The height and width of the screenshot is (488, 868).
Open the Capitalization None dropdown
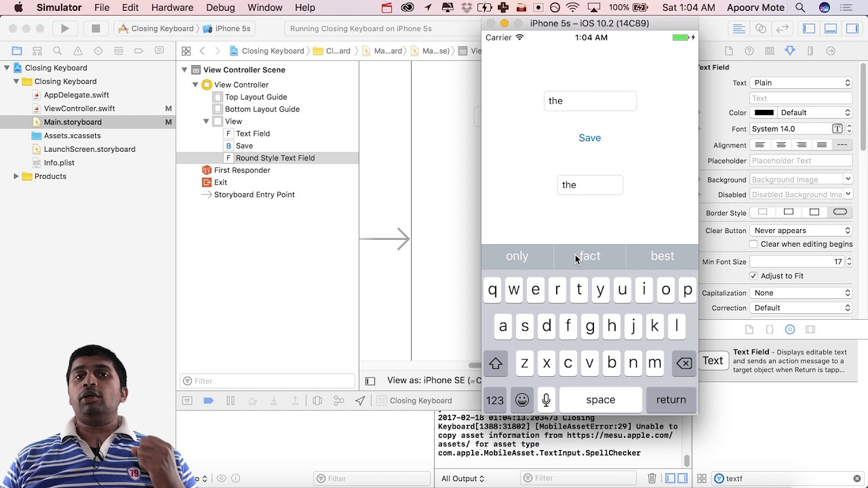(x=801, y=293)
